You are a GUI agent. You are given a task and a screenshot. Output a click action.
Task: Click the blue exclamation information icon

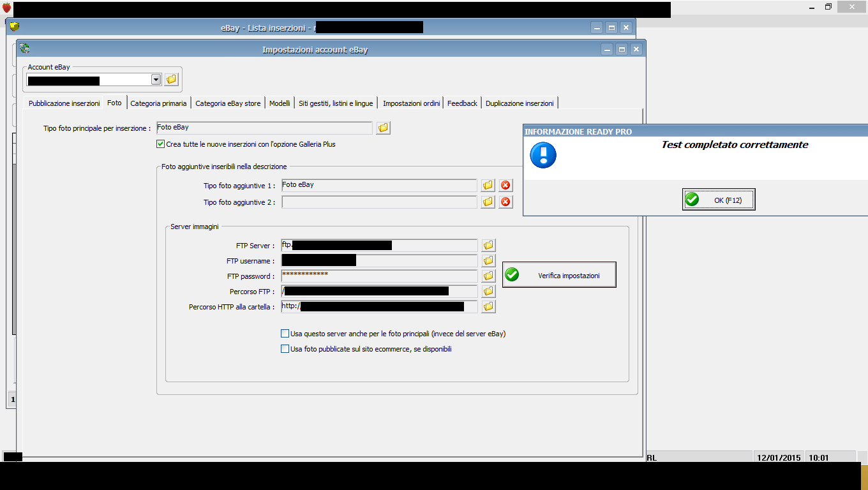tap(543, 155)
